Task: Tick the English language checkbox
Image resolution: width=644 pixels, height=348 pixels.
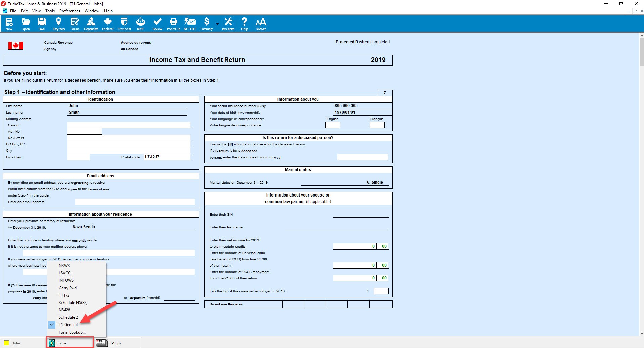Action: pyautogui.click(x=333, y=125)
